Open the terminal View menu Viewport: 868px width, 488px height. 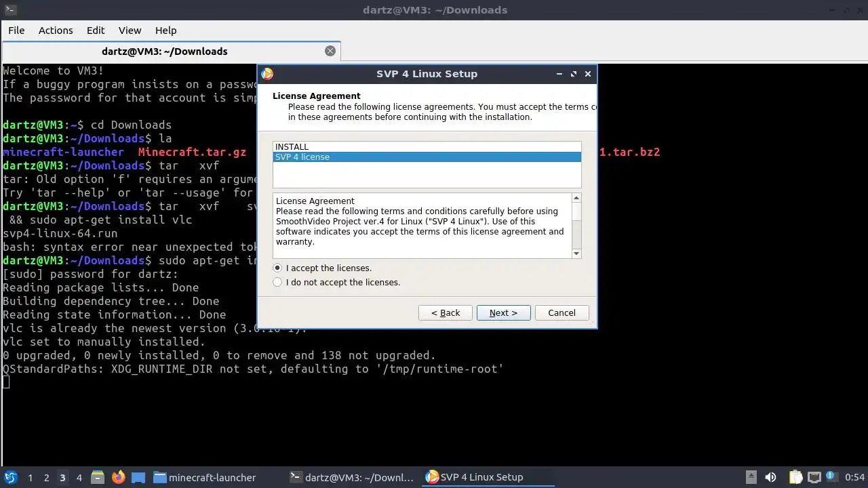(x=130, y=30)
